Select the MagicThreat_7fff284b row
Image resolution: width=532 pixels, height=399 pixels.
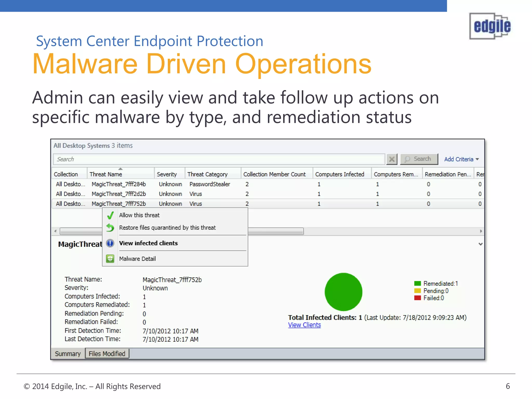[x=268, y=184]
